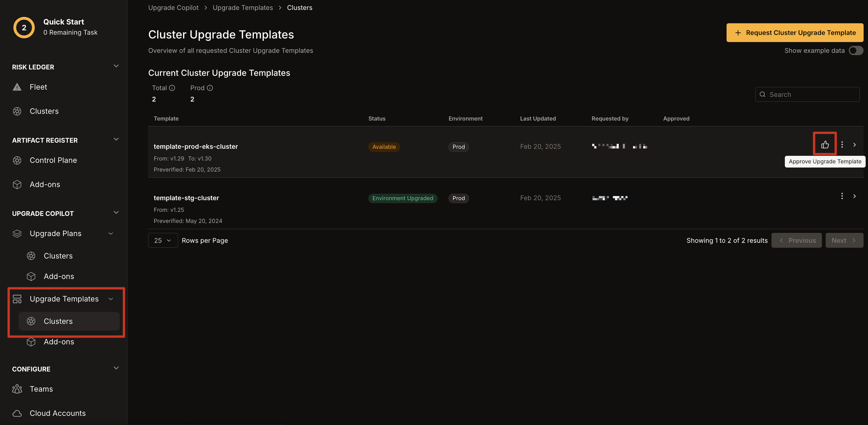Toggle the Show example data switch
Image resolution: width=868 pixels, height=425 pixels.
(855, 51)
